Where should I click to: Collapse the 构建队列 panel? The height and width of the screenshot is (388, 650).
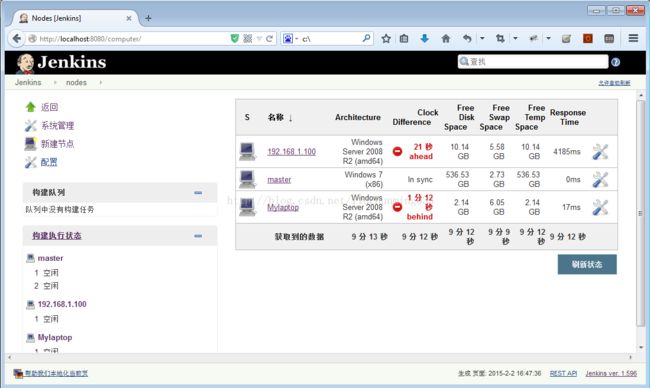point(198,192)
